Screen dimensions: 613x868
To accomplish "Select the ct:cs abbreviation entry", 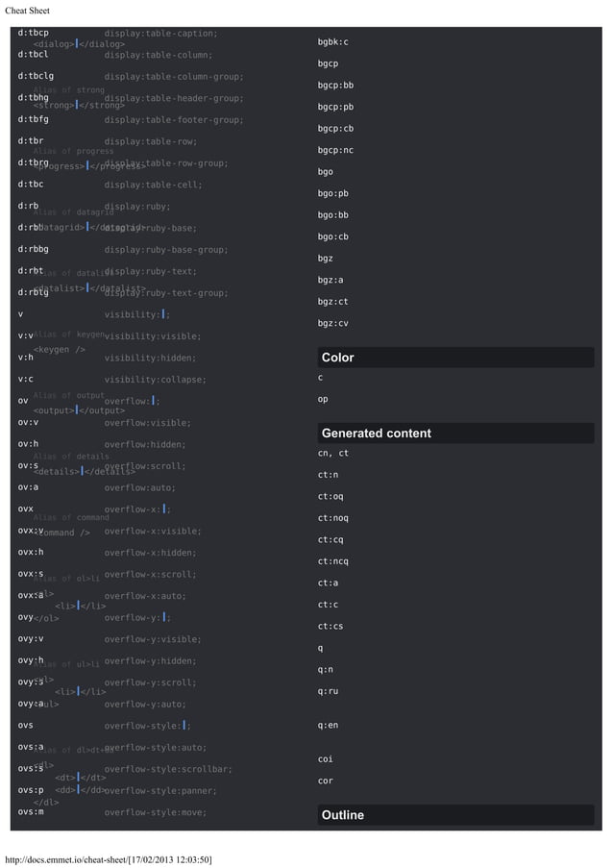I will (x=331, y=627).
